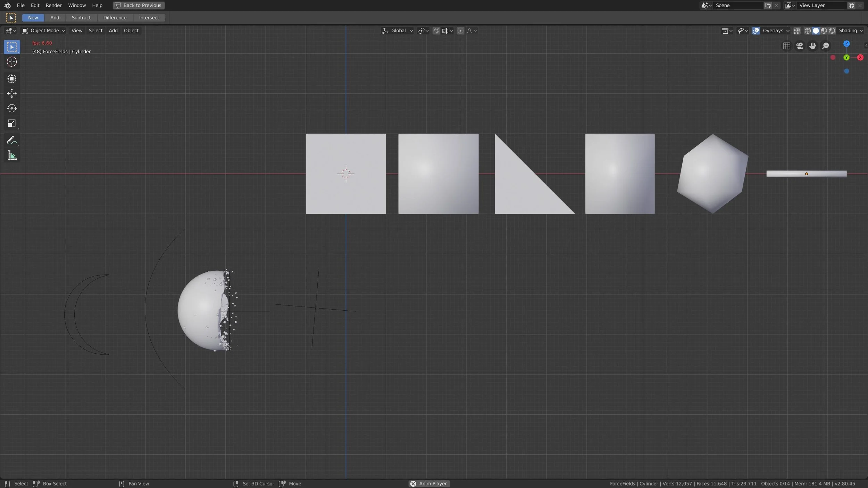Set selection mode to Add
Viewport: 868px width, 488px height.
coord(55,18)
